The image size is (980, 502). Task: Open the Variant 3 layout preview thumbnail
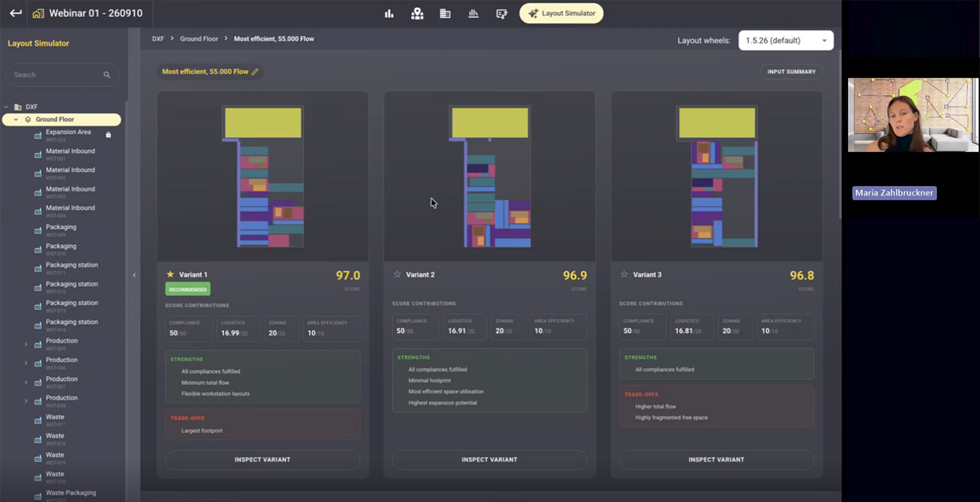717,176
